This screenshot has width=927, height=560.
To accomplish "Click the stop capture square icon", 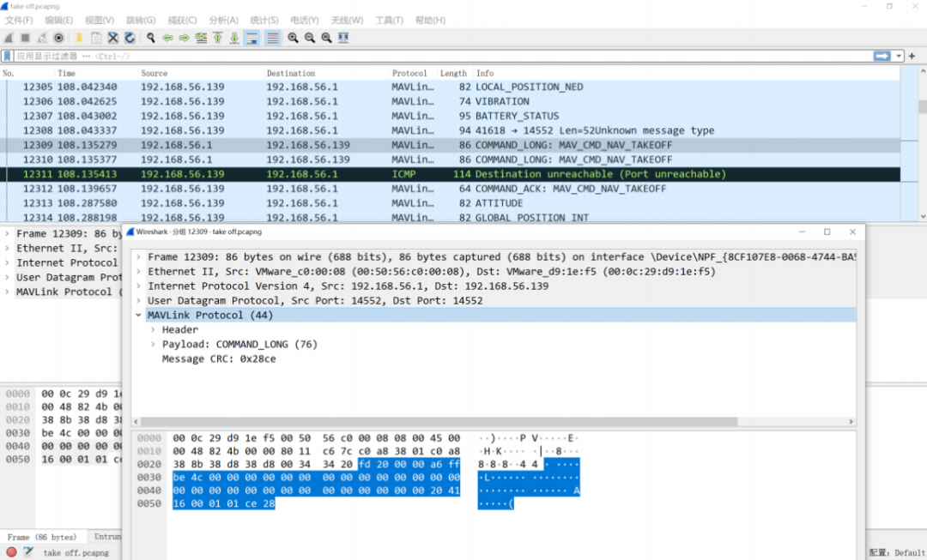I will pos(26,38).
